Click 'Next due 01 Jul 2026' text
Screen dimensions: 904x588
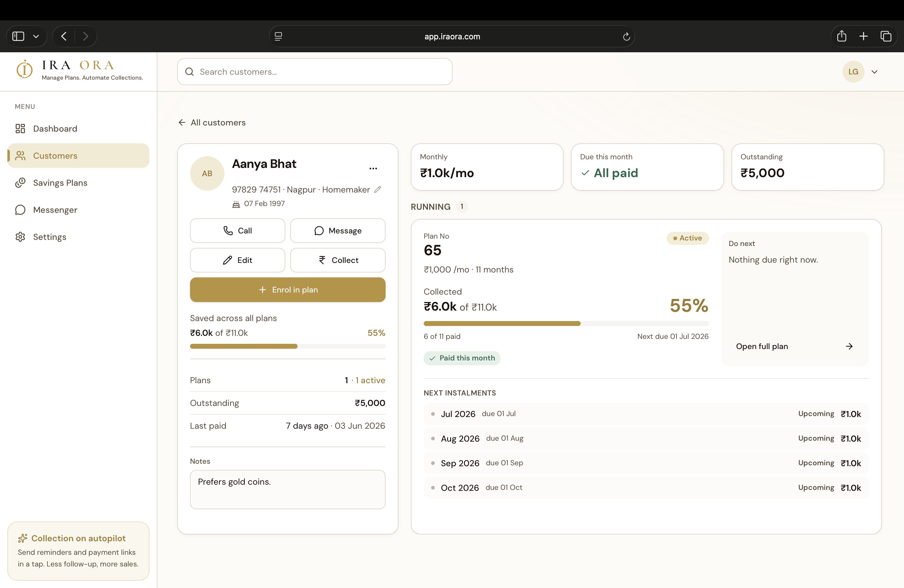tap(673, 336)
